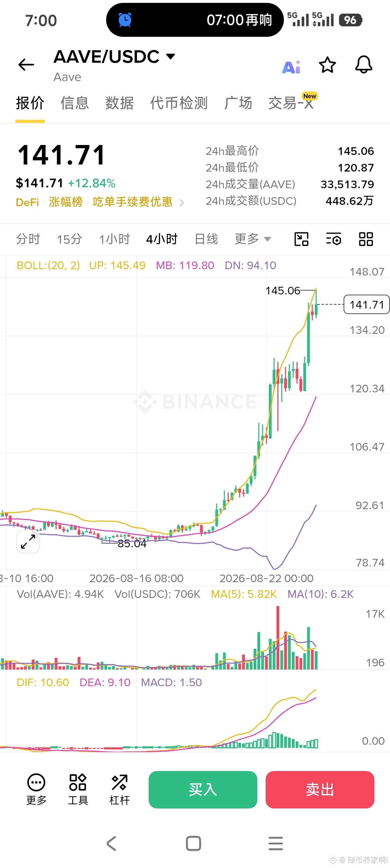Viewport: 390px width, 868px height.
Task: Tap the DEA: 9.10 MACD label
Action: (105, 682)
